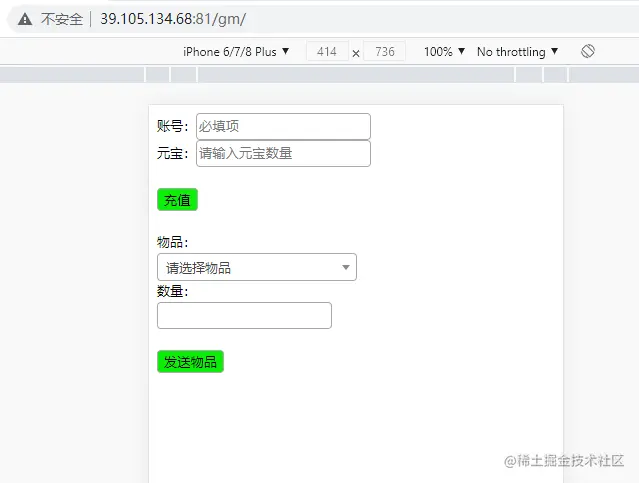639x483 pixels.
Task: Click the viewport width field showing 414
Action: click(x=327, y=52)
